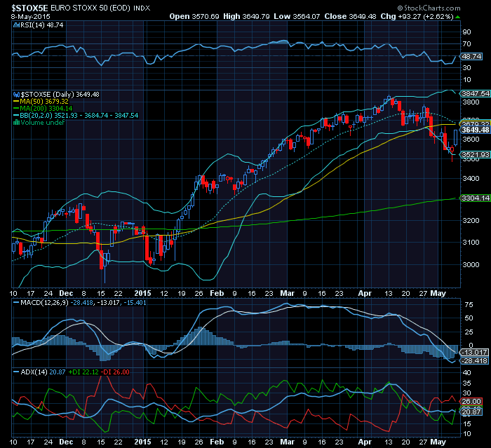Click the 3304.14 MA(200) price tag
The image size is (491, 448).
point(475,198)
